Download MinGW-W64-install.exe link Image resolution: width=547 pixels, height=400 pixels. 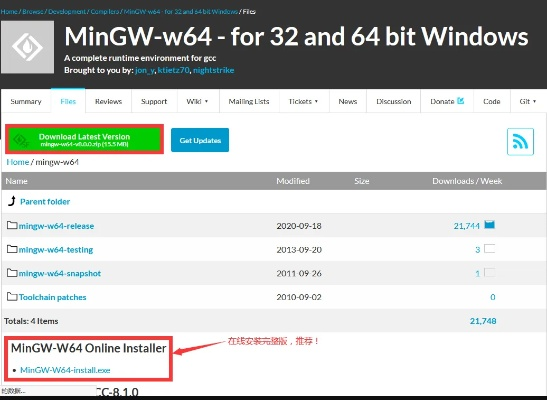(x=65, y=370)
